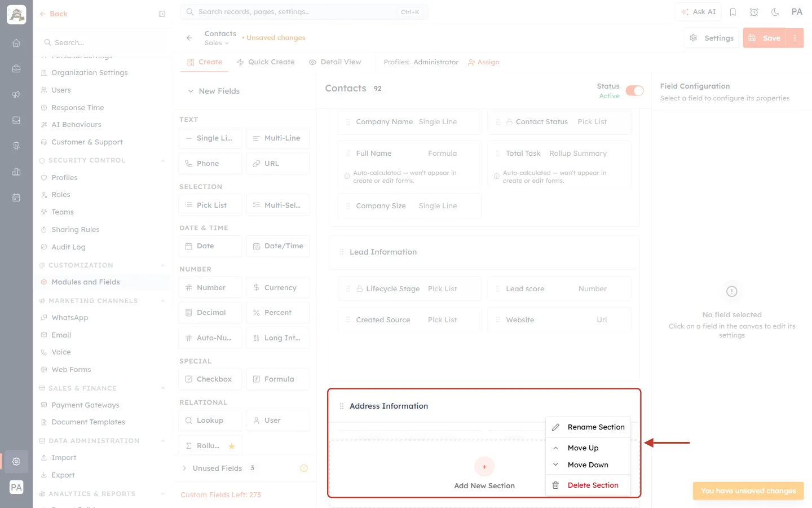Screen dimensions: 812x508
Task: Choose Rename Section from context menu
Action: tap(588, 427)
